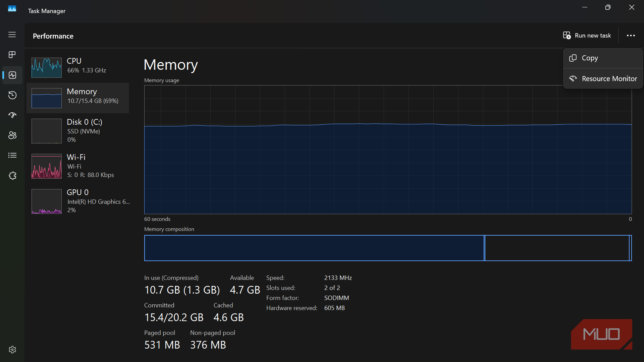Click the 'In use (Compressed)' label
The width and height of the screenshot is (644, 362).
(171, 278)
